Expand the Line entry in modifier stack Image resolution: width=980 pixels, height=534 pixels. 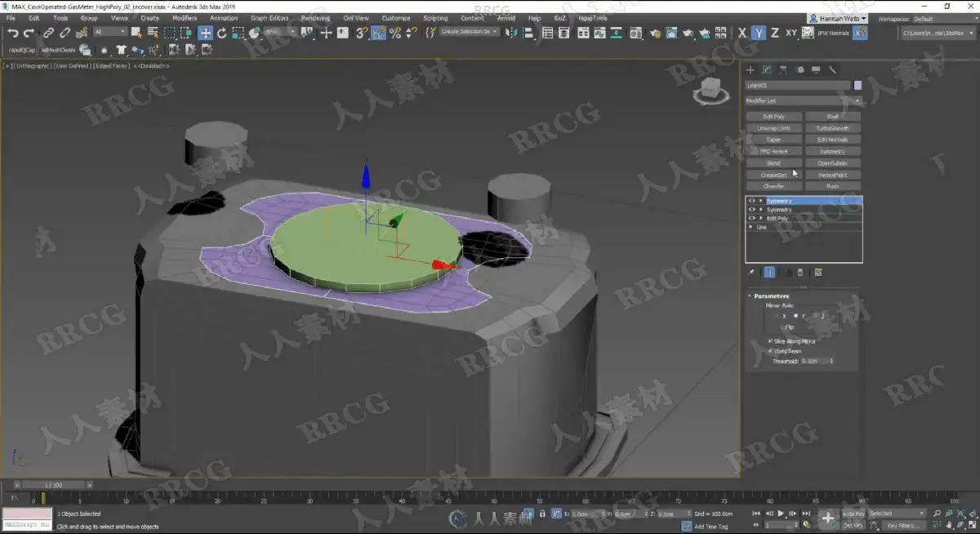[x=751, y=227]
